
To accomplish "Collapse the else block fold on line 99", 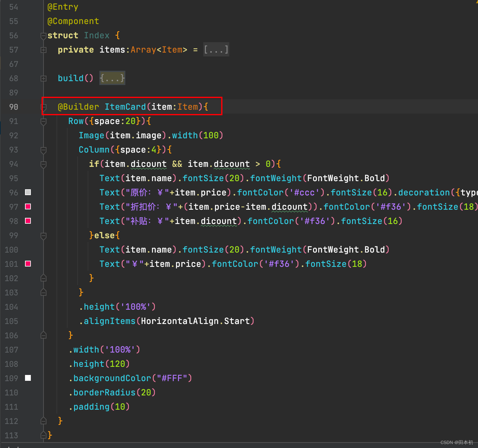I will pyautogui.click(x=44, y=236).
